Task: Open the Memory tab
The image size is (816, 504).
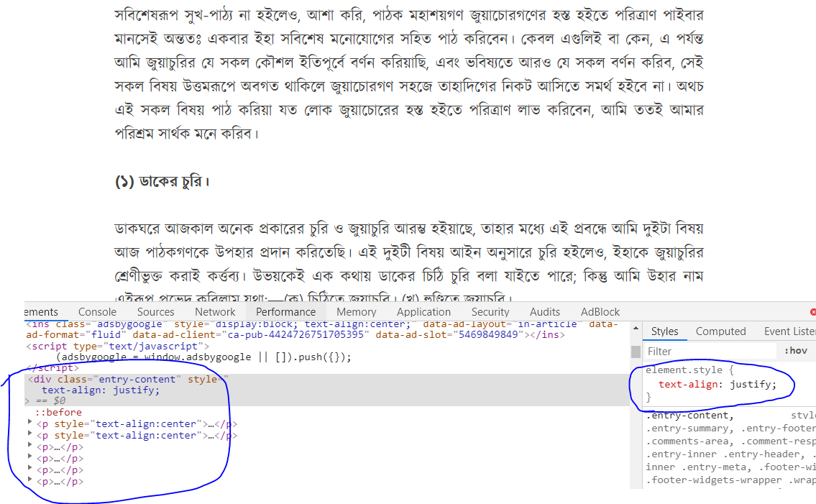Action: [356, 312]
